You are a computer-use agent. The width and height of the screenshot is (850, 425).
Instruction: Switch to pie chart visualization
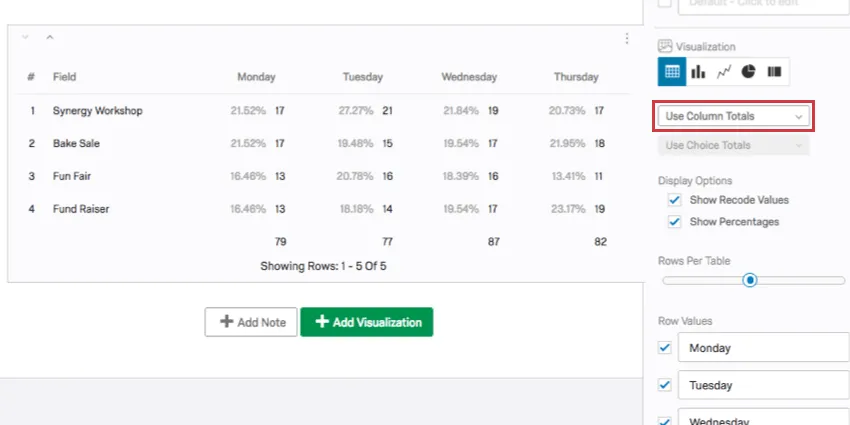748,72
